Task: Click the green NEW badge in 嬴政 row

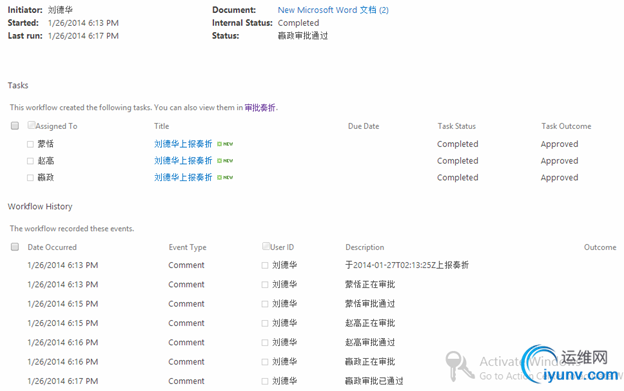Action: point(225,177)
